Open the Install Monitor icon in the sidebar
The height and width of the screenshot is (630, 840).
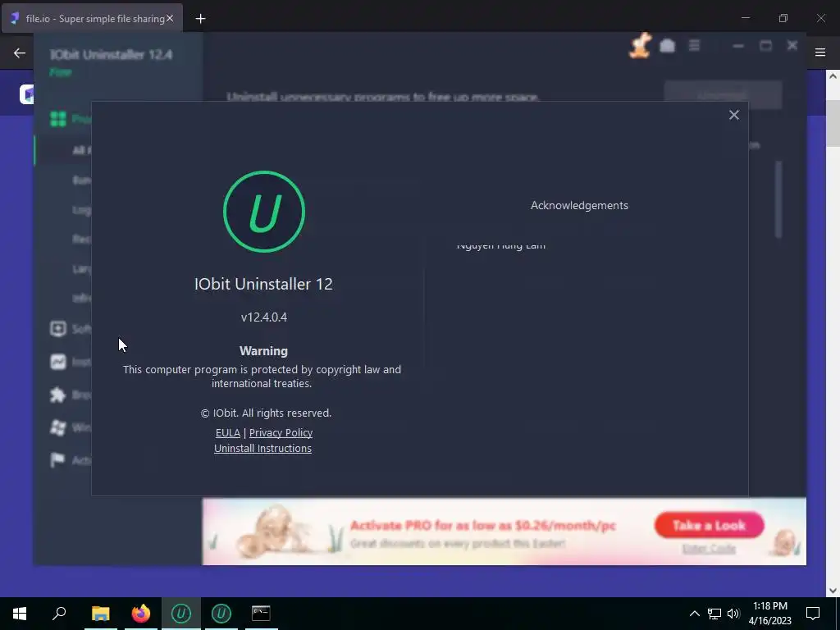(x=58, y=362)
